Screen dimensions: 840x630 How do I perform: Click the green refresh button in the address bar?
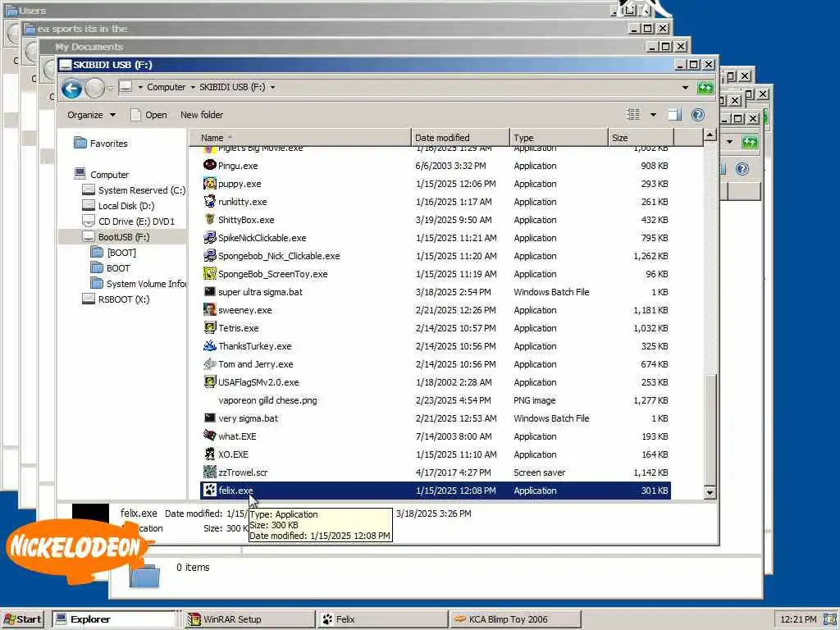[705, 87]
